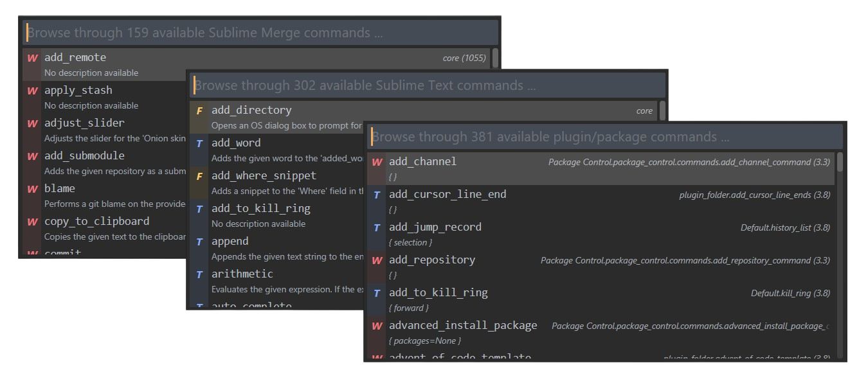Click the W icon beside adjust_slider
Viewport: 868px width, 372px height.
[x=32, y=123]
